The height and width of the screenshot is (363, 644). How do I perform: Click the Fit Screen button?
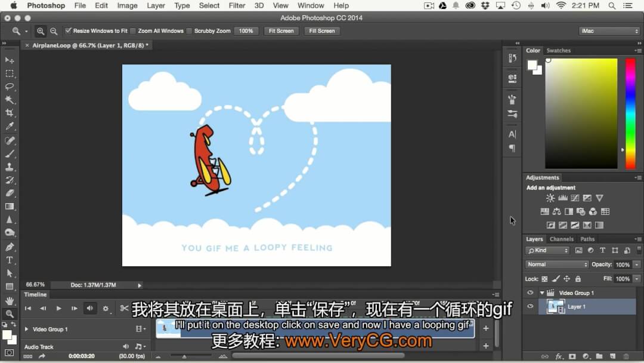281,31
